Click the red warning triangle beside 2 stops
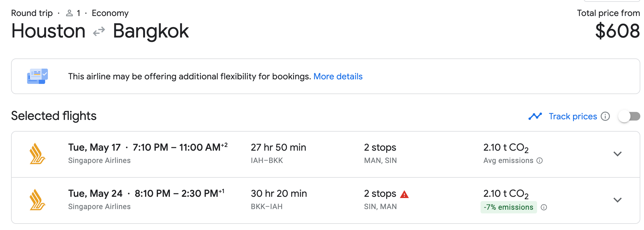The height and width of the screenshot is (230, 644). 404,194
